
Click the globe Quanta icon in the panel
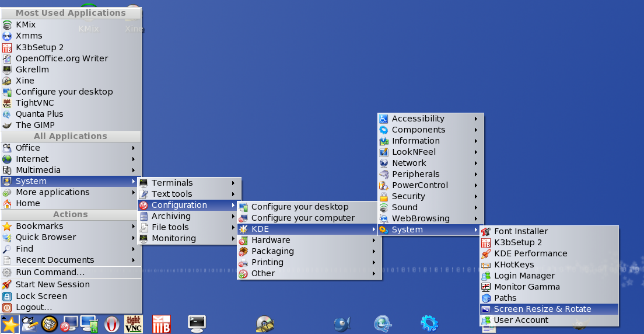click(x=383, y=324)
